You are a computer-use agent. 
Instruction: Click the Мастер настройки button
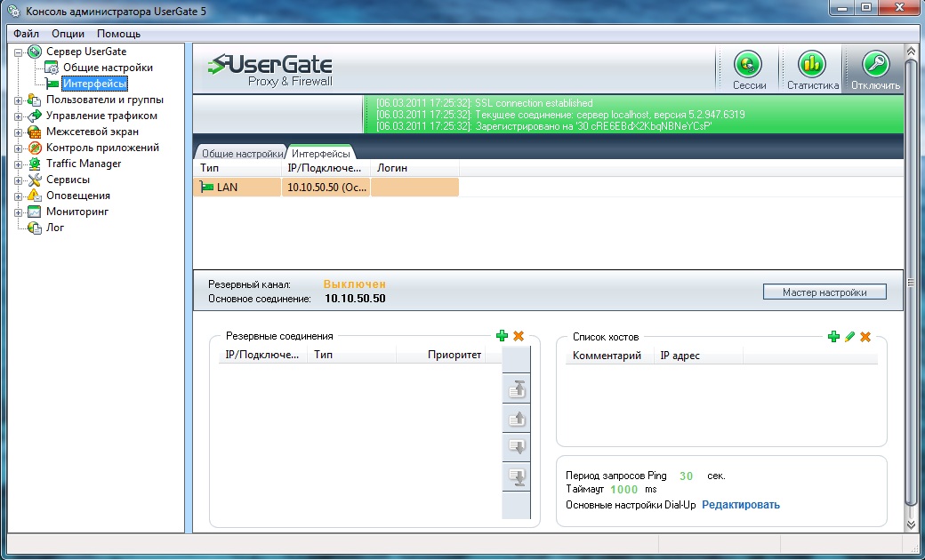point(824,292)
